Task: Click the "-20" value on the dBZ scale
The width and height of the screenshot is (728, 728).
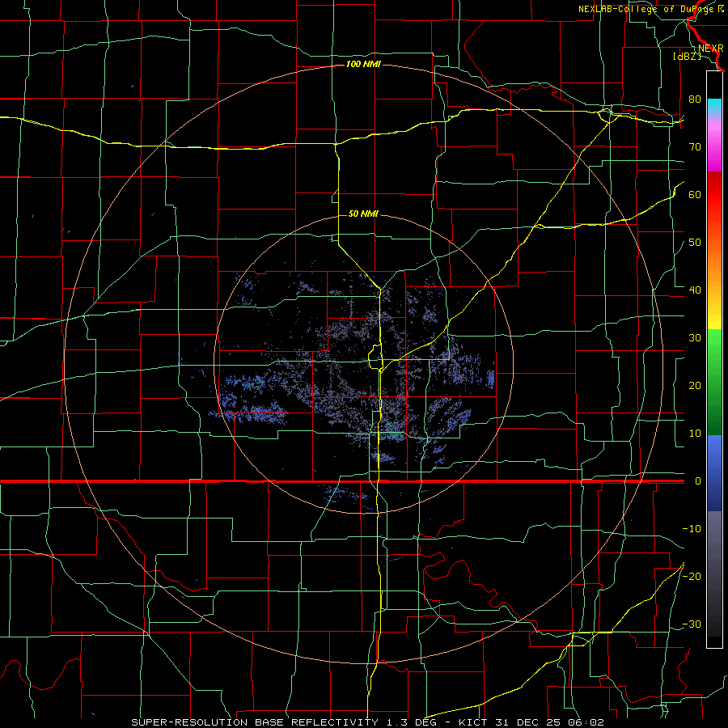Action: click(x=692, y=576)
